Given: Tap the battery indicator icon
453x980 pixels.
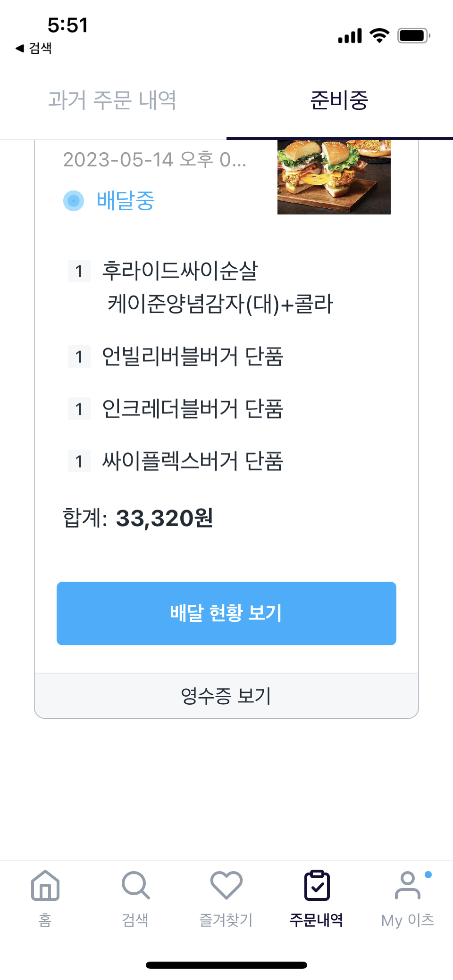Looking at the screenshot, I should 414,35.
